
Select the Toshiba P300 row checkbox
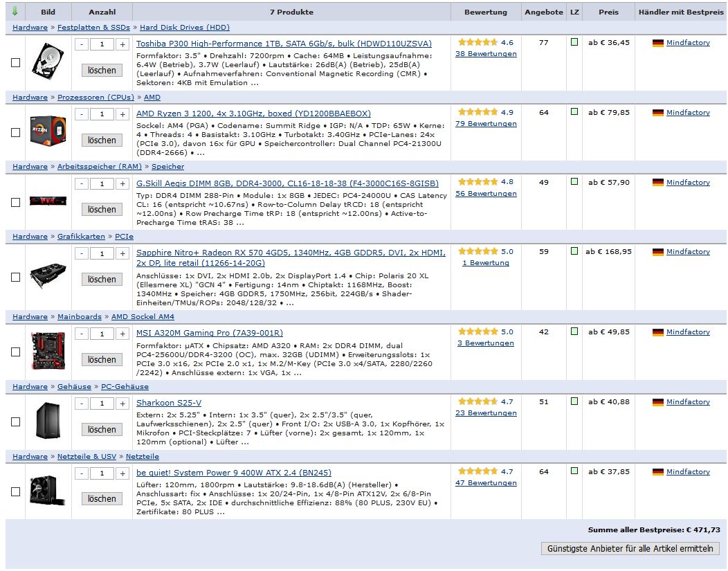(x=15, y=63)
